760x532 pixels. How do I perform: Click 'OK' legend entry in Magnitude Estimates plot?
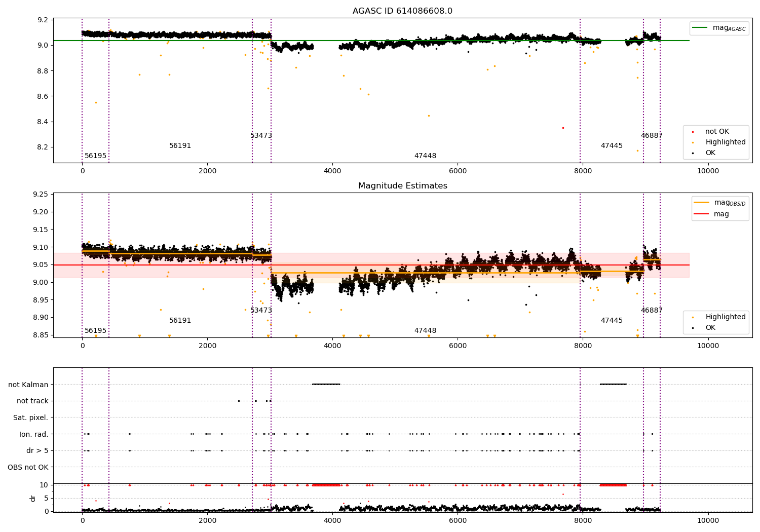click(x=704, y=328)
